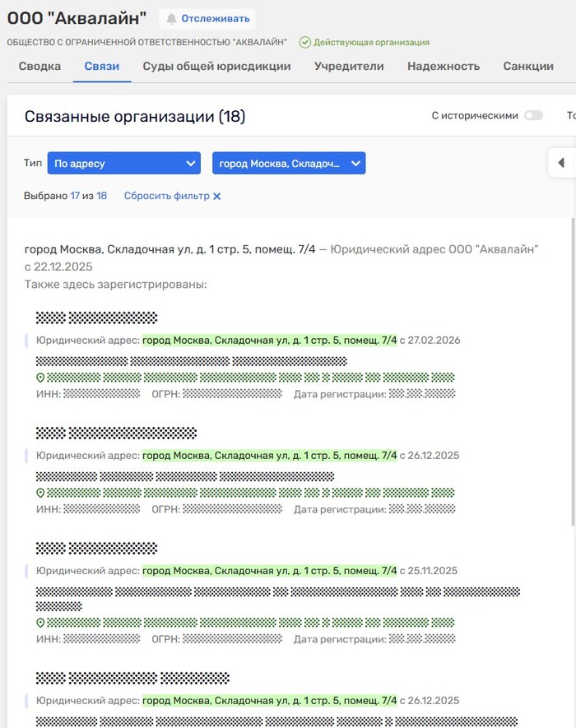
Task: Open the Суды общей юрисдикции tab
Action: click(x=216, y=67)
